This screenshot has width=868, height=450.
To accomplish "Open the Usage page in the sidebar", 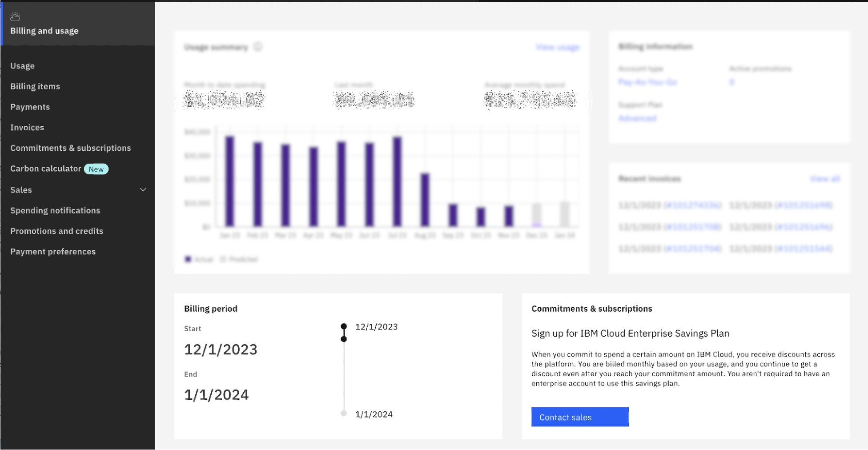I will click(x=22, y=66).
